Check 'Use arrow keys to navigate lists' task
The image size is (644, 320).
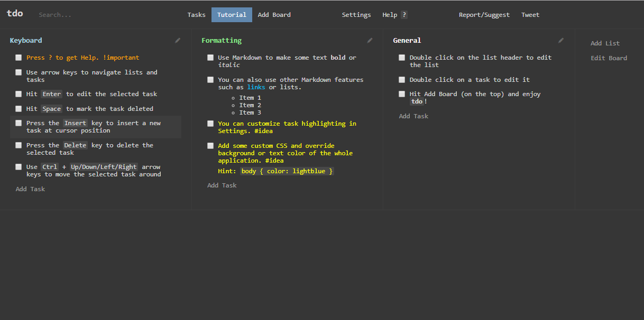click(19, 72)
